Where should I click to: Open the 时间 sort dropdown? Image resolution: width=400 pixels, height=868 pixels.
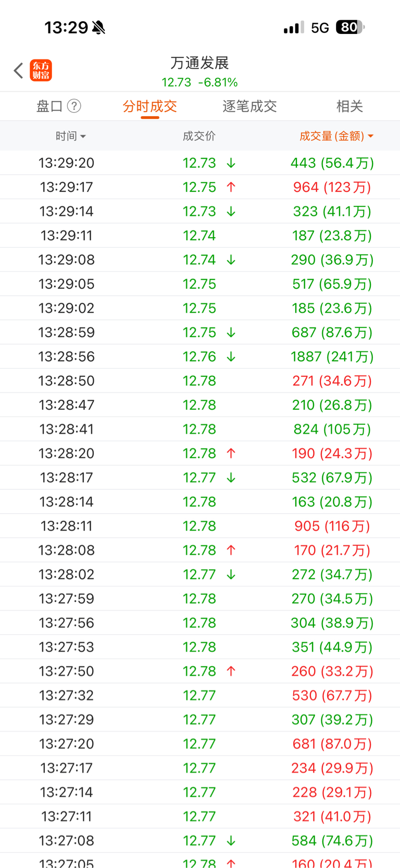coord(71,136)
